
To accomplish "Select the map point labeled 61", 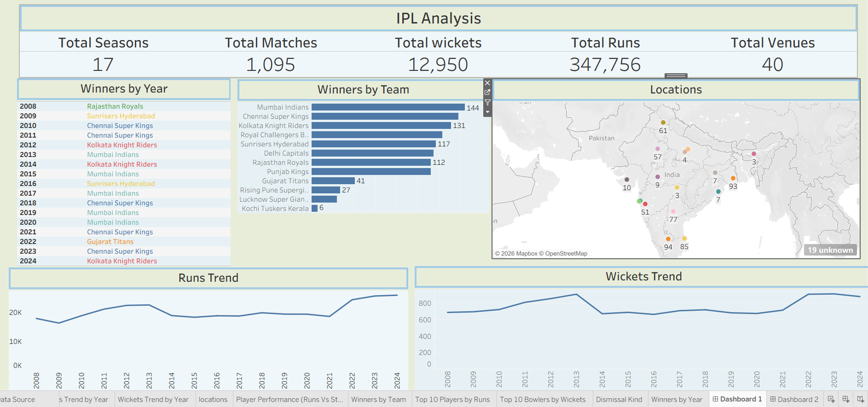I will tap(663, 122).
